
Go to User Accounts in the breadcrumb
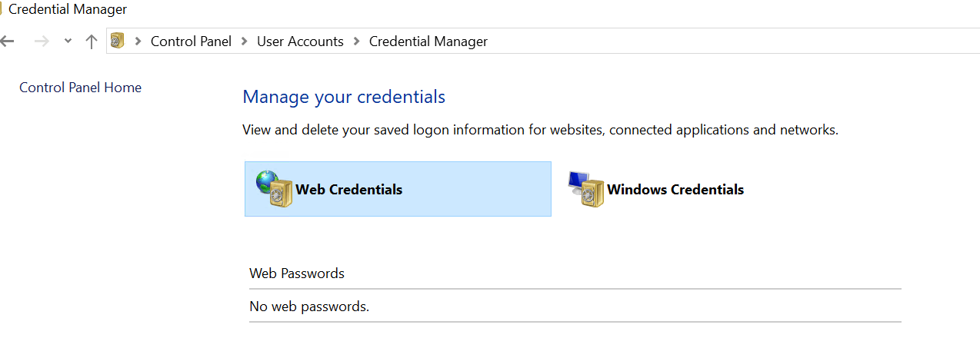tap(300, 41)
